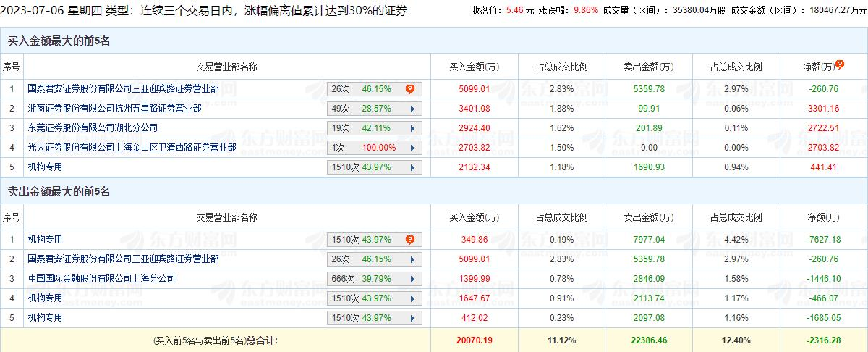Expand the arrow in the 机构专用 row with 412.02
The width and height of the screenshot is (868, 352).
[412, 318]
